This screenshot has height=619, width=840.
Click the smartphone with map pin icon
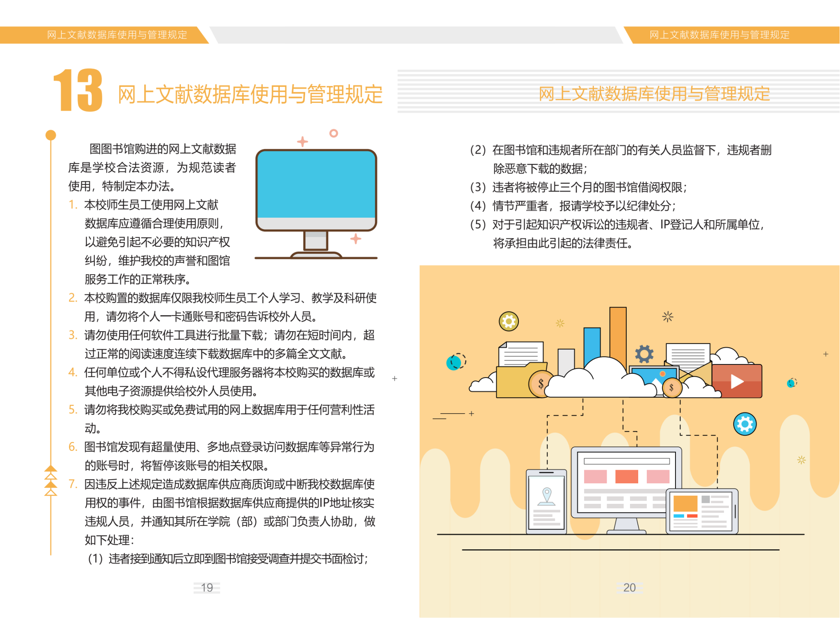click(x=546, y=502)
